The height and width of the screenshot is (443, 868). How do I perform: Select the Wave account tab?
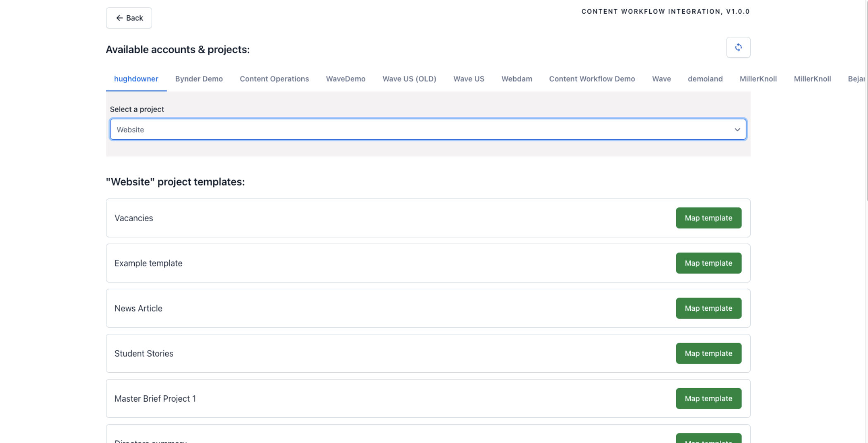point(661,79)
